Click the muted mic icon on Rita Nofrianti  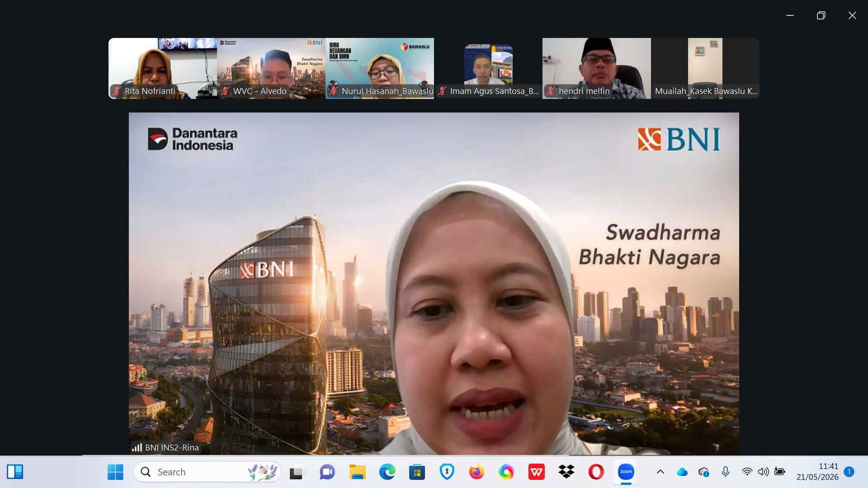click(117, 91)
